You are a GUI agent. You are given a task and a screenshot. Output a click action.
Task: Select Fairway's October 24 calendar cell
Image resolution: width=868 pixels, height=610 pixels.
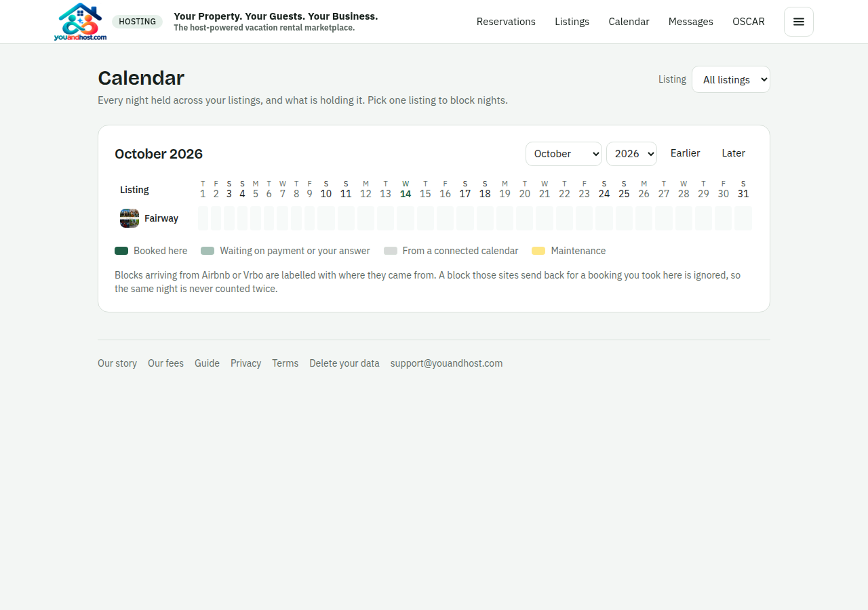coord(604,218)
